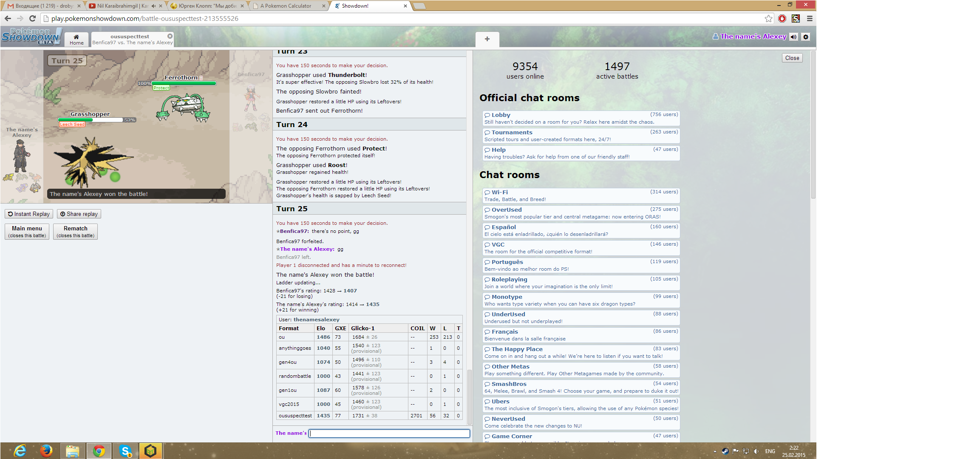Viewport: 980px width, 459px height.
Task: Open the Showdown options gear
Action: tap(805, 37)
